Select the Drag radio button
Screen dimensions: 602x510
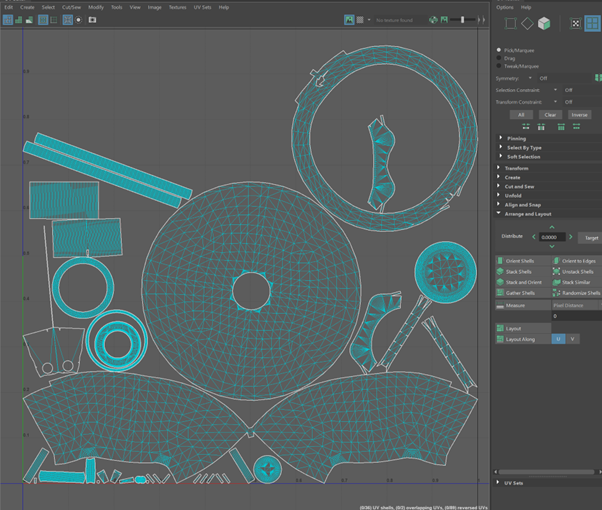tap(500, 58)
